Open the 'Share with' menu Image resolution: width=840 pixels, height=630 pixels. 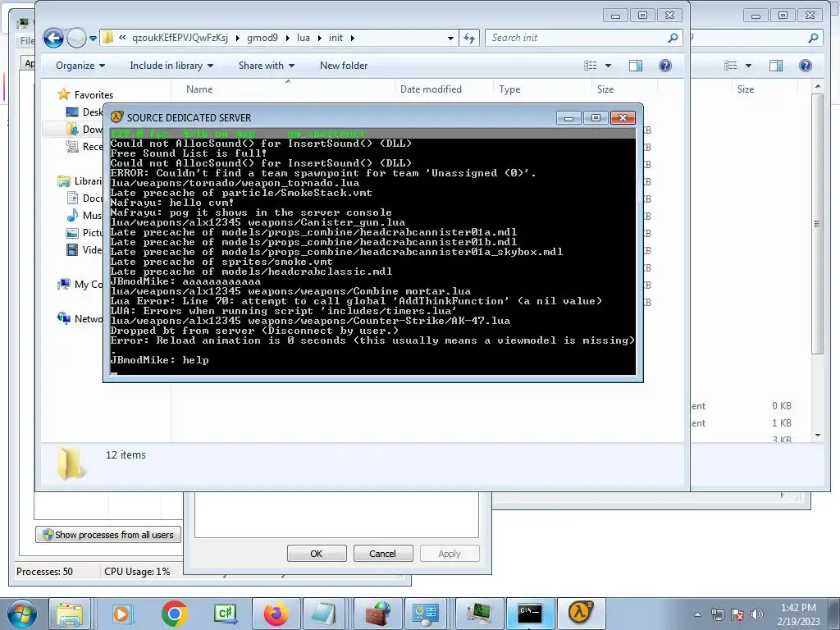[267, 66]
